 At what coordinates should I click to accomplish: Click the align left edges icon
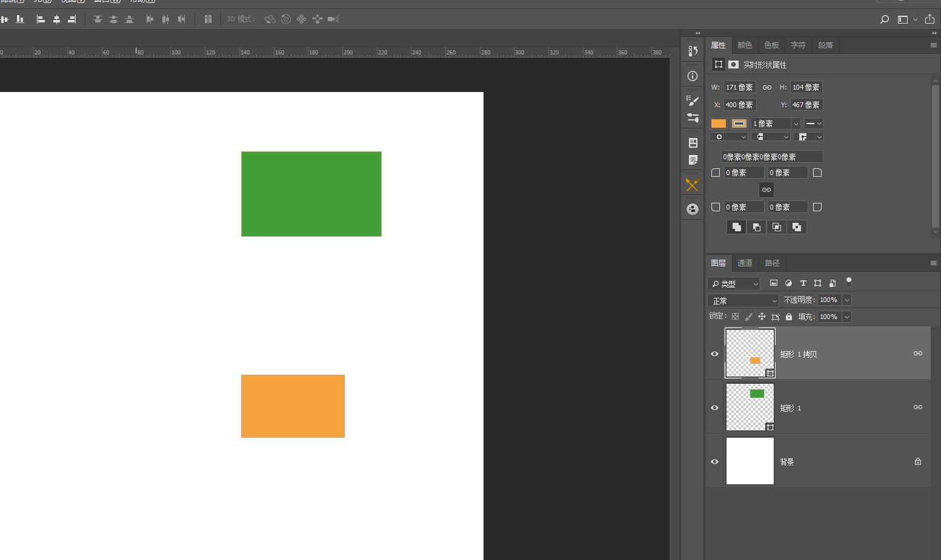point(41,19)
